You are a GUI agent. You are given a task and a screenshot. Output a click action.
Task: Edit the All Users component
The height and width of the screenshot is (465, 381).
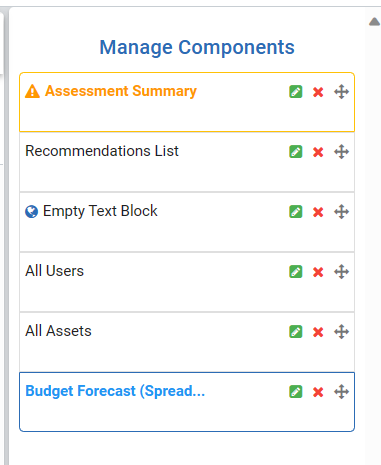pyautogui.click(x=296, y=272)
